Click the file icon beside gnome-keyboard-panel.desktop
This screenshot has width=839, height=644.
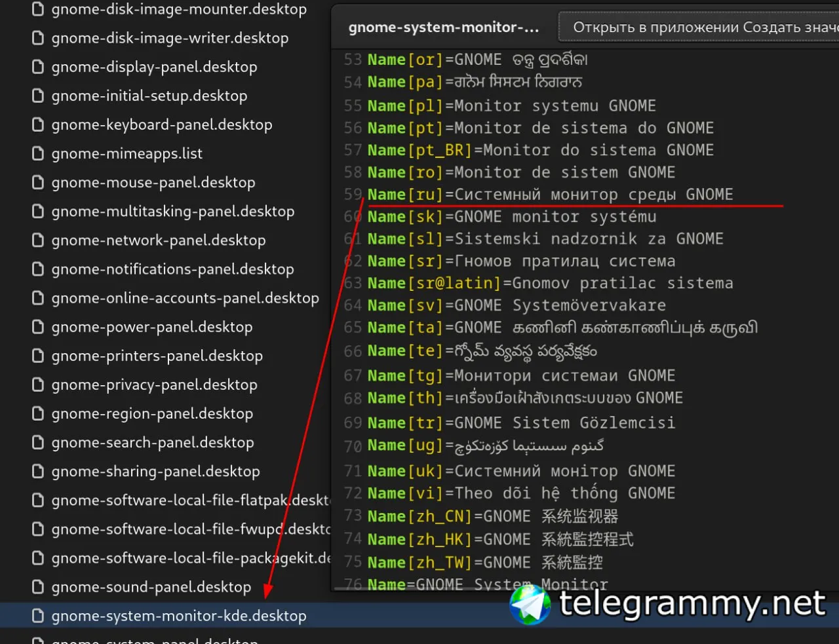pos(38,124)
